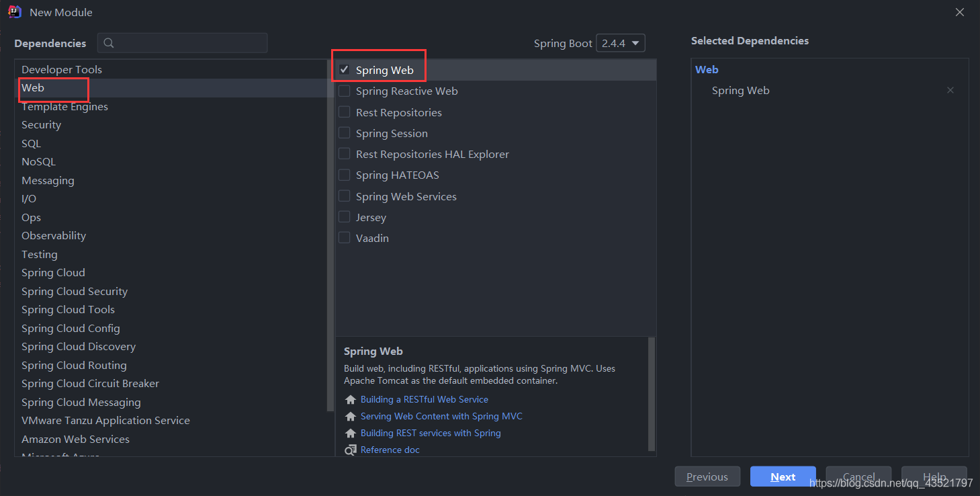Open the Template Engines category

(x=171, y=107)
